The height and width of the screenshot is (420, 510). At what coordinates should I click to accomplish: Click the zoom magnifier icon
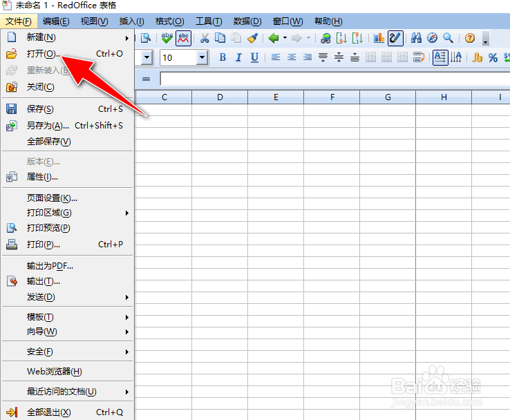(448, 39)
